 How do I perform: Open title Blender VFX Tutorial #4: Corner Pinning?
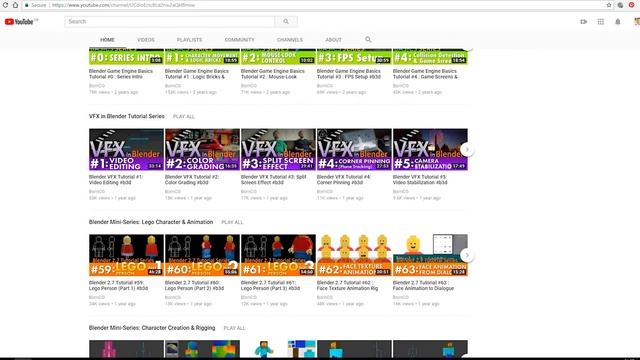[344, 180]
